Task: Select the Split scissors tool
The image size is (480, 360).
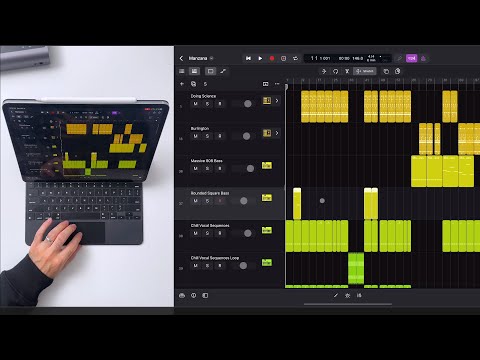Action: click(x=347, y=71)
